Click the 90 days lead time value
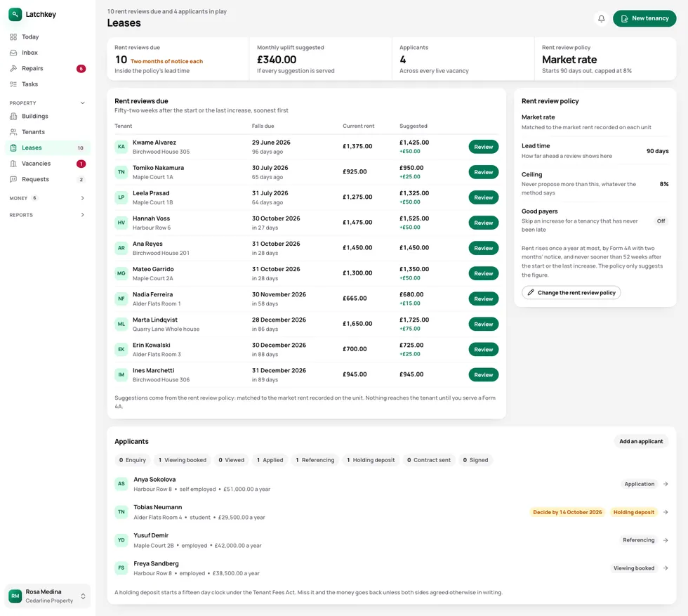This screenshot has width=688, height=616. [x=657, y=151]
